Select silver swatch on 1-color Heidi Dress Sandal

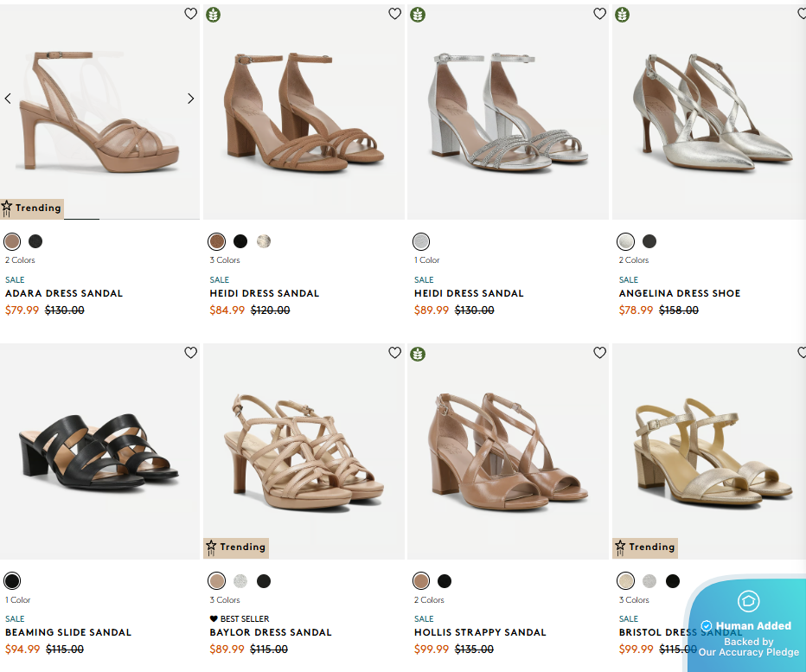421,241
